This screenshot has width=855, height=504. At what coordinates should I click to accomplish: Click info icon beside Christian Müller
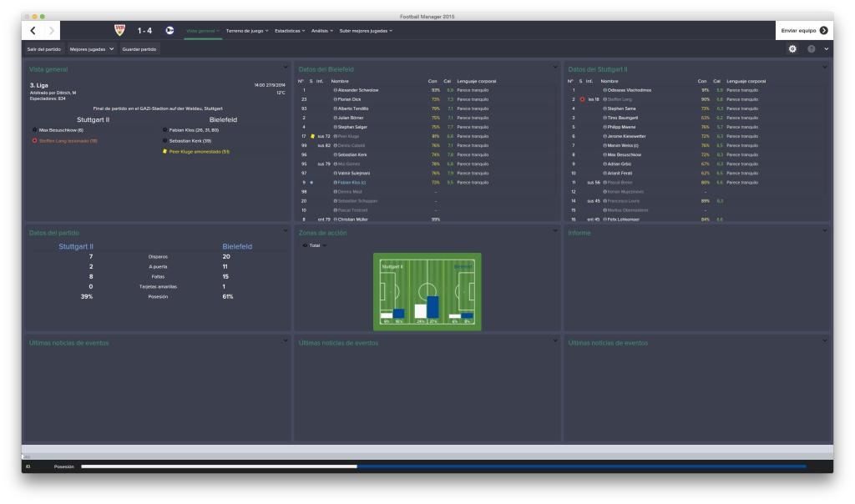(x=336, y=219)
